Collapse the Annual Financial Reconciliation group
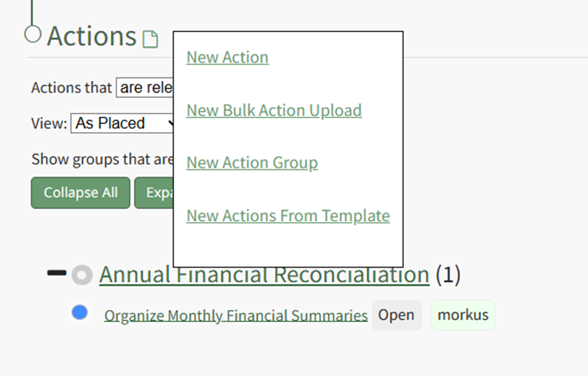 (x=56, y=273)
